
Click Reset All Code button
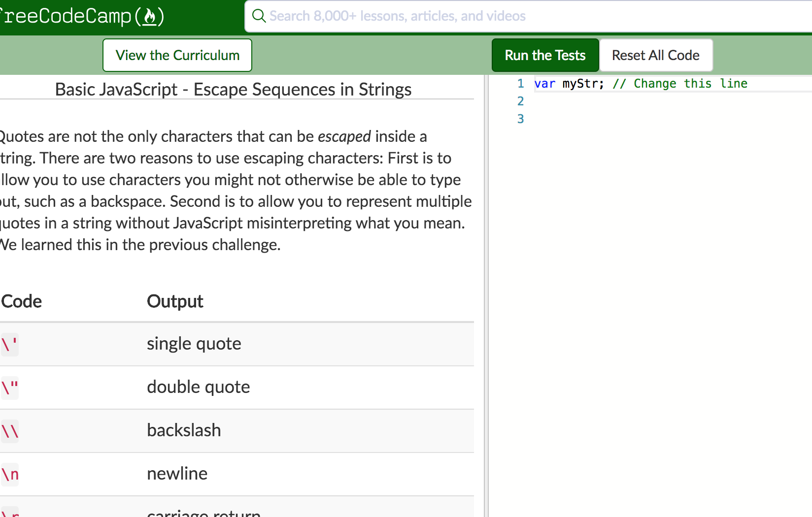pos(656,55)
